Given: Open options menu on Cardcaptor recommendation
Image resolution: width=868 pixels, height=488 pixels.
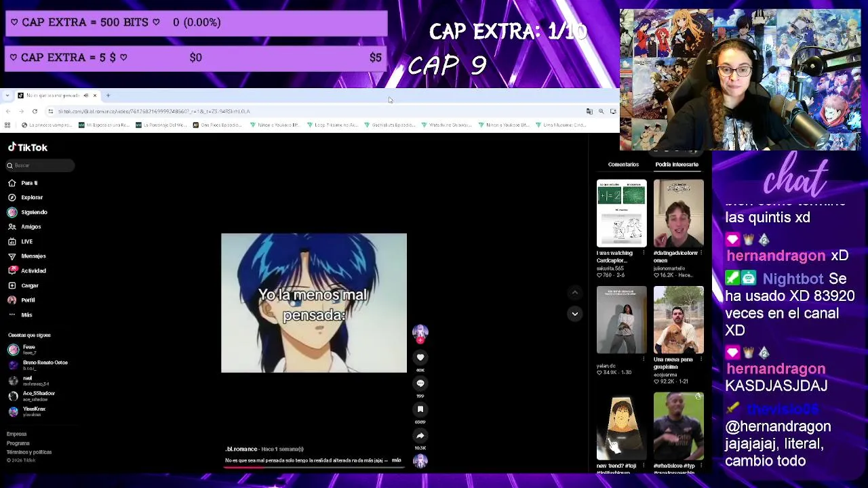Looking at the screenshot, I should click(644, 253).
